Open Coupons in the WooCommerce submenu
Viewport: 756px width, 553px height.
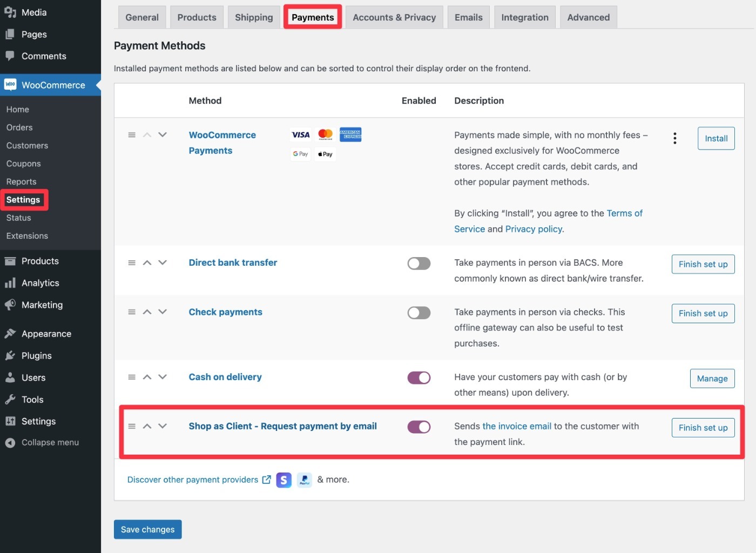coord(23,164)
